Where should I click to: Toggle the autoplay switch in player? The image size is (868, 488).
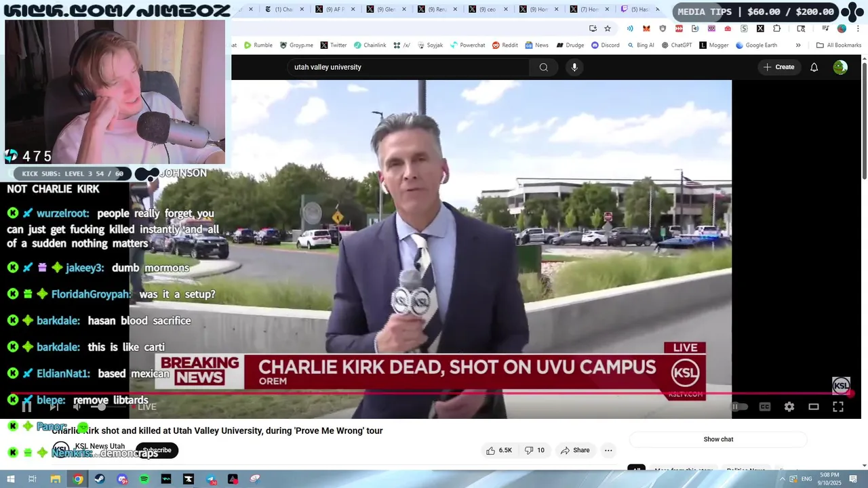coord(739,407)
